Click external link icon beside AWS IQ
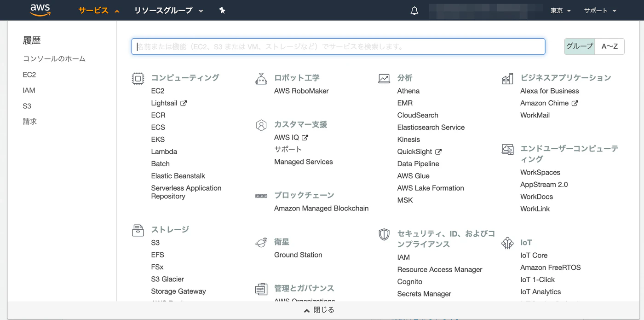The height and width of the screenshot is (320, 644). tap(305, 137)
